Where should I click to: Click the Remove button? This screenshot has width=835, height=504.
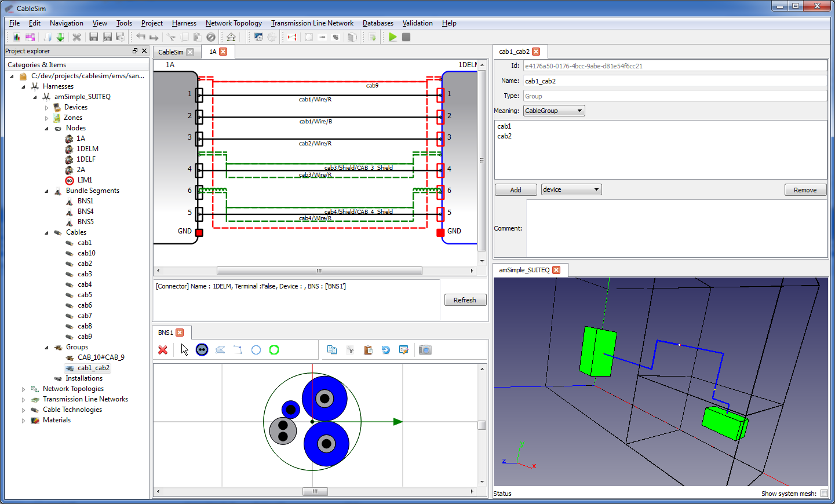(805, 190)
